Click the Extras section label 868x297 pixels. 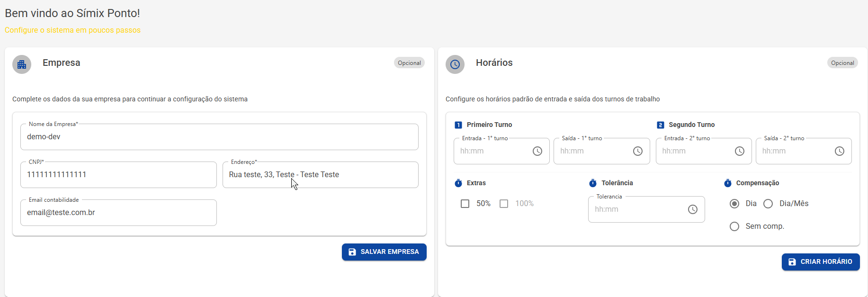tap(476, 183)
